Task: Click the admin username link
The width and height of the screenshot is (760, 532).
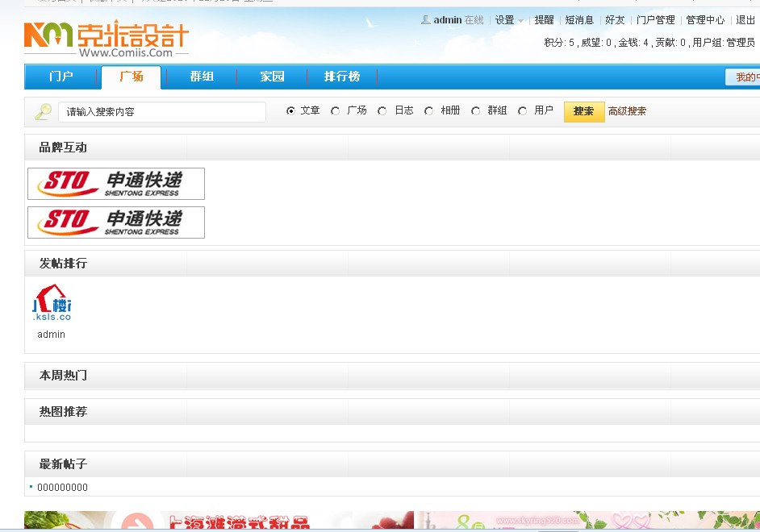Action: (448, 20)
